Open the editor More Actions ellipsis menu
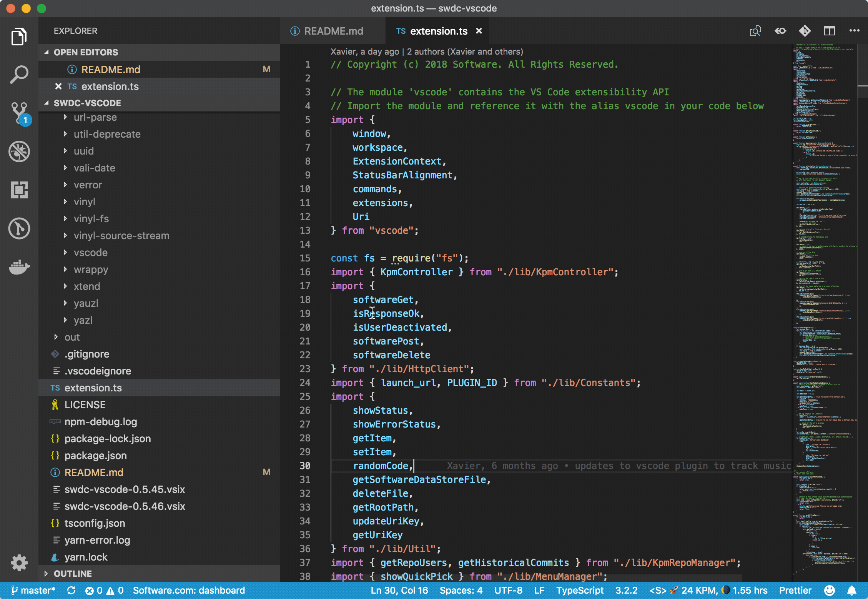The width and height of the screenshot is (868, 599). click(854, 31)
